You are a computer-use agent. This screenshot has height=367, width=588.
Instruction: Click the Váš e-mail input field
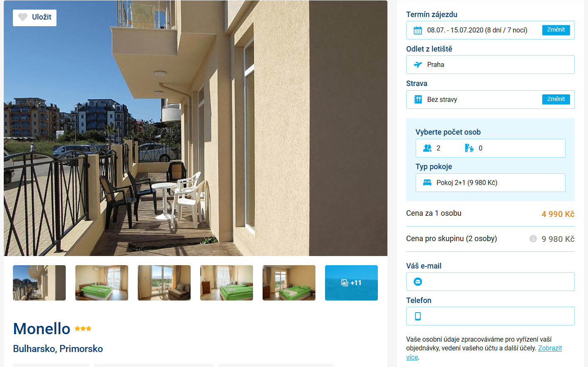pyautogui.click(x=490, y=282)
